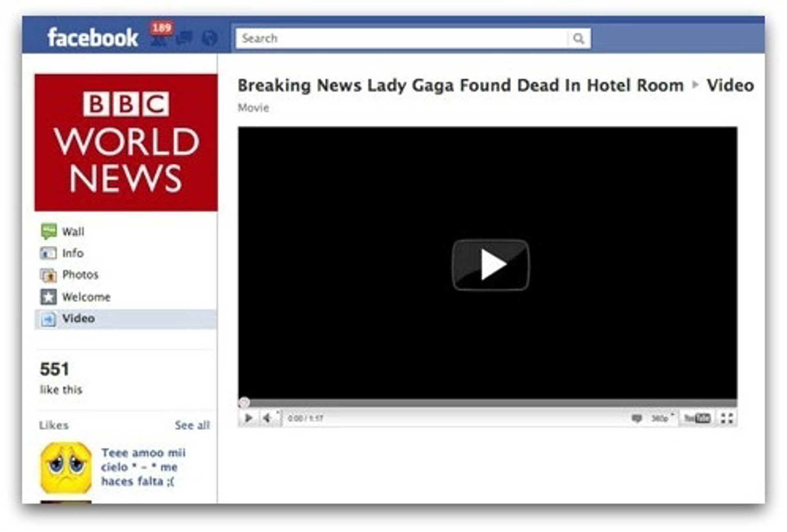Mute the video with speaker icon
Image resolution: width=787 pixels, height=532 pixels.
268,418
